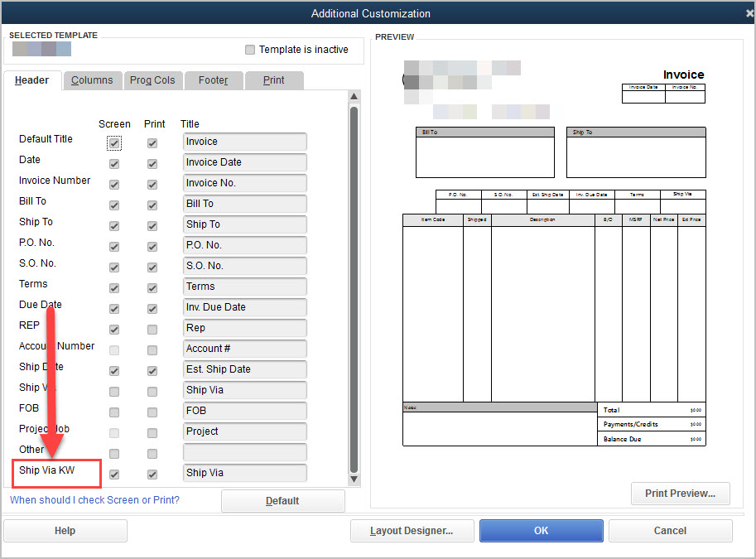
Task: Select the Prog Cols tab
Action: coord(152,80)
